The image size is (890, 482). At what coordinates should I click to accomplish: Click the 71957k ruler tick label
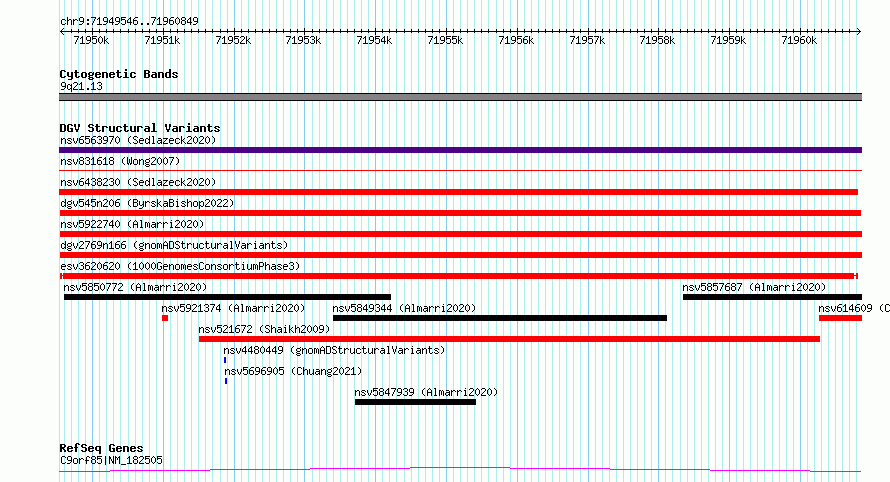(x=587, y=40)
